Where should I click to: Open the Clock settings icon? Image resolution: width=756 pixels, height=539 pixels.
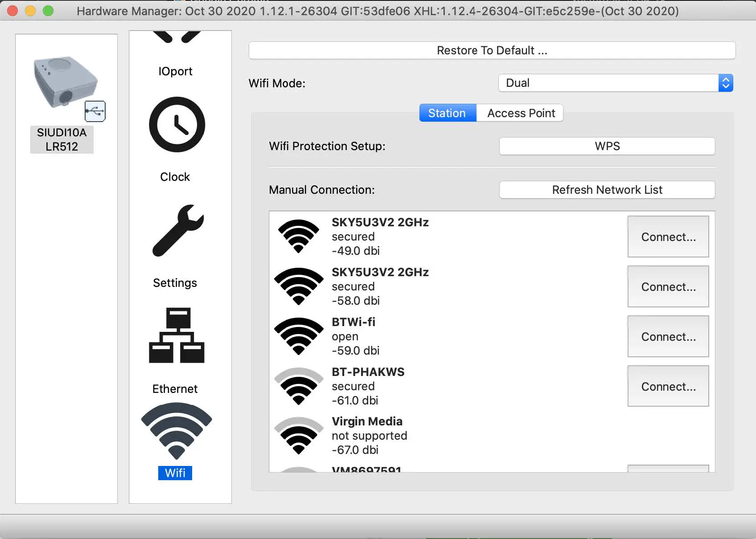point(175,125)
